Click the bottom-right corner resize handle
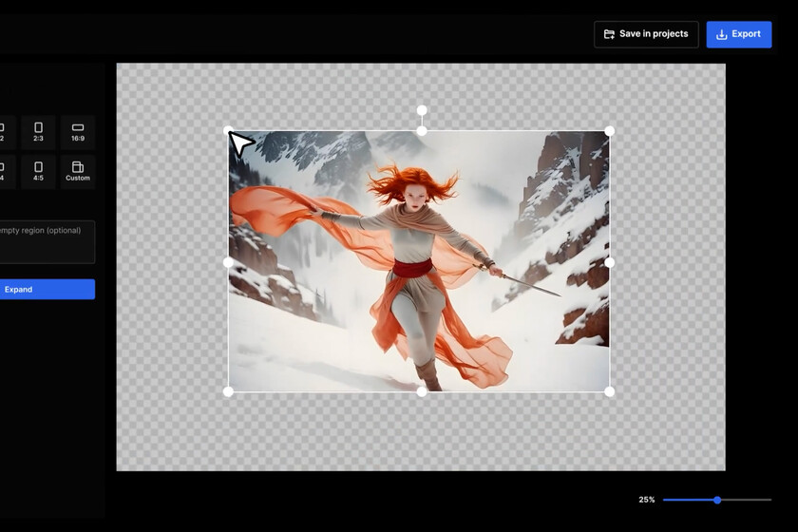 pos(610,391)
